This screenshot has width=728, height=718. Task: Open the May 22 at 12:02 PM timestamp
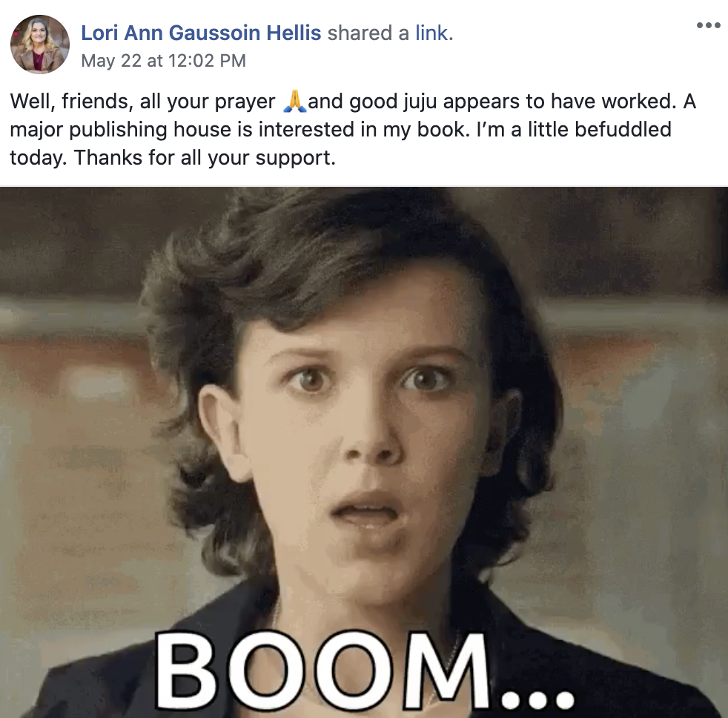tap(163, 61)
